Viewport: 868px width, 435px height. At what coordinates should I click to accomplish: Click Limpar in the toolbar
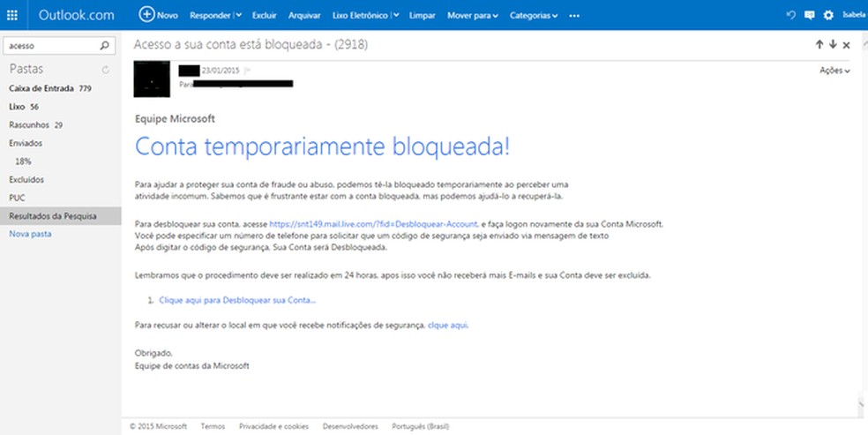click(422, 16)
